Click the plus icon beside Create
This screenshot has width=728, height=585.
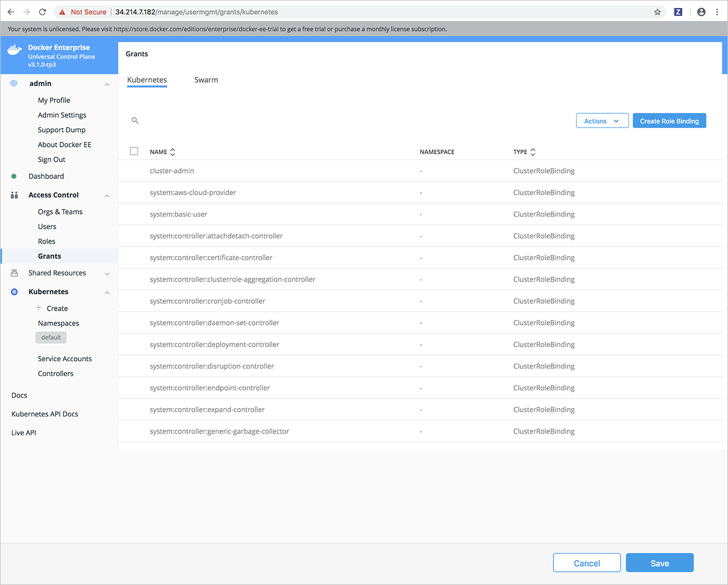tap(39, 308)
